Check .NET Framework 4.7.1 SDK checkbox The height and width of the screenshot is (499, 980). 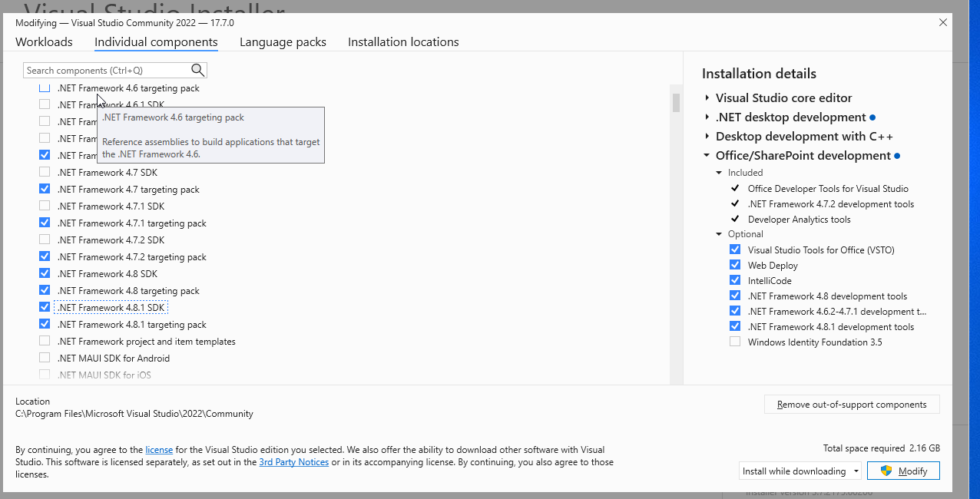tap(45, 206)
